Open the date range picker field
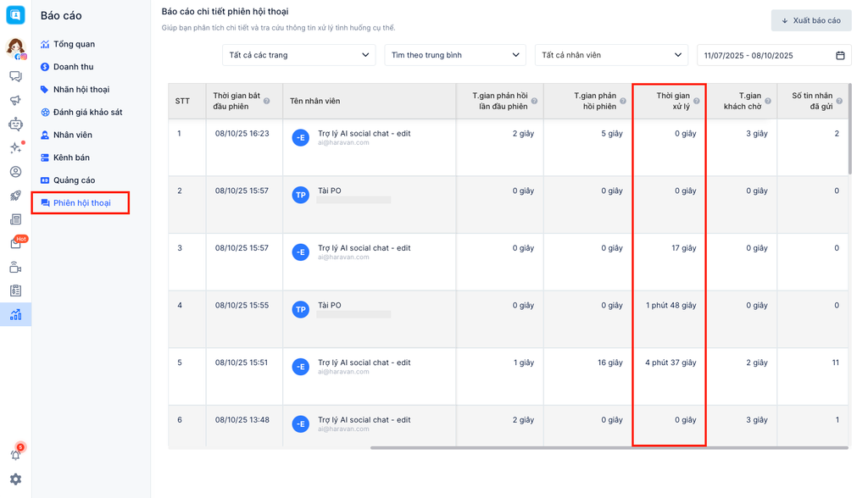The image size is (868, 498). 773,55
